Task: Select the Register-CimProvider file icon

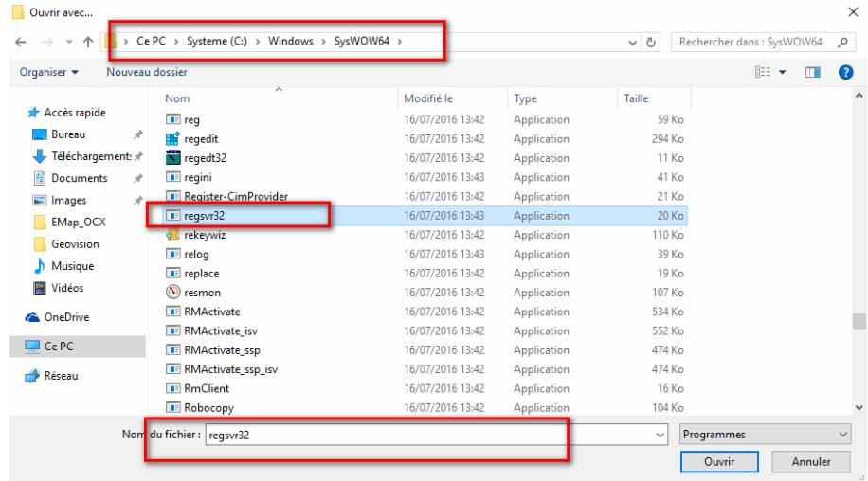Action: click(173, 196)
